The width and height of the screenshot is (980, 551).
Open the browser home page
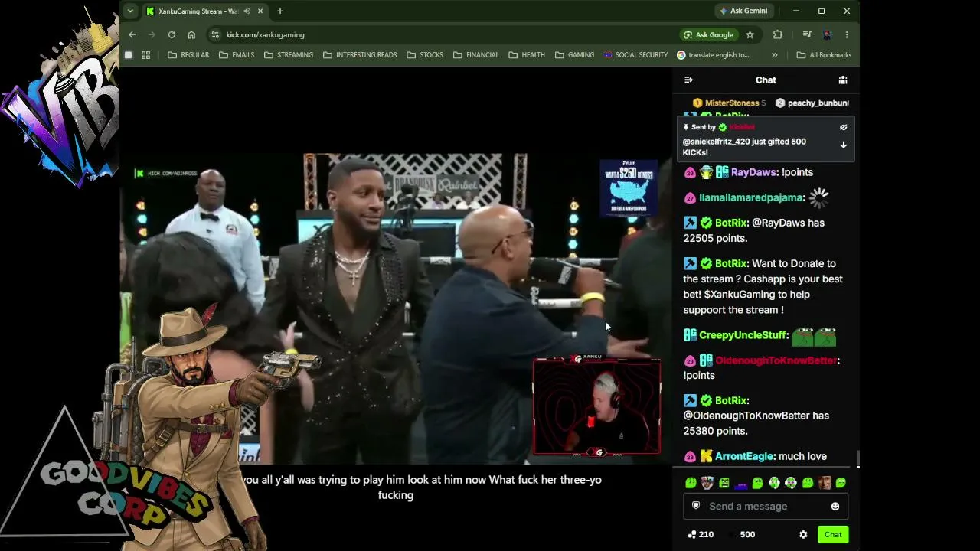point(191,34)
